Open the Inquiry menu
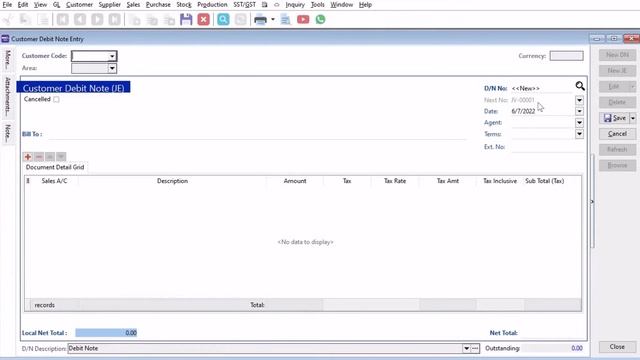640x360 pixels. (x=295, y=5)
